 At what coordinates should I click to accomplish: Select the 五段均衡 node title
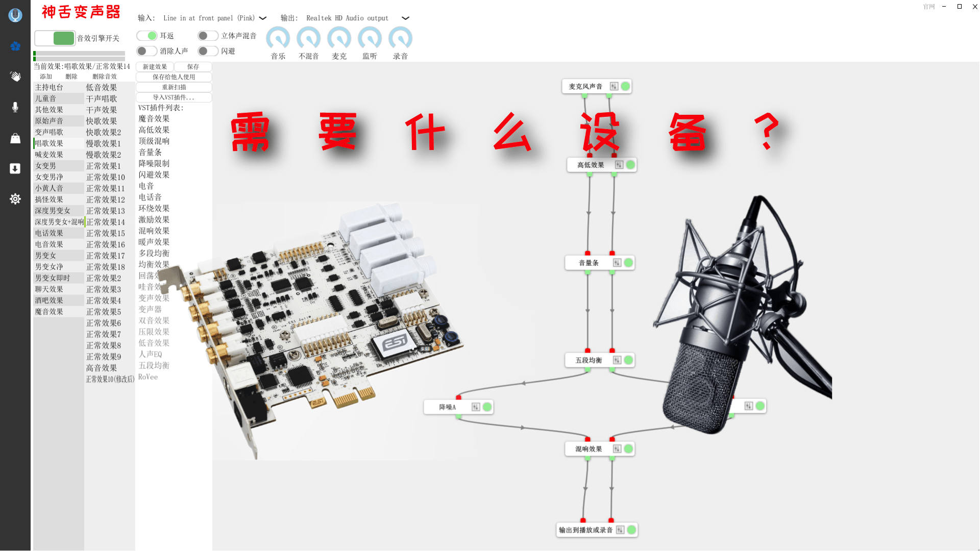(x=589, y=360)
